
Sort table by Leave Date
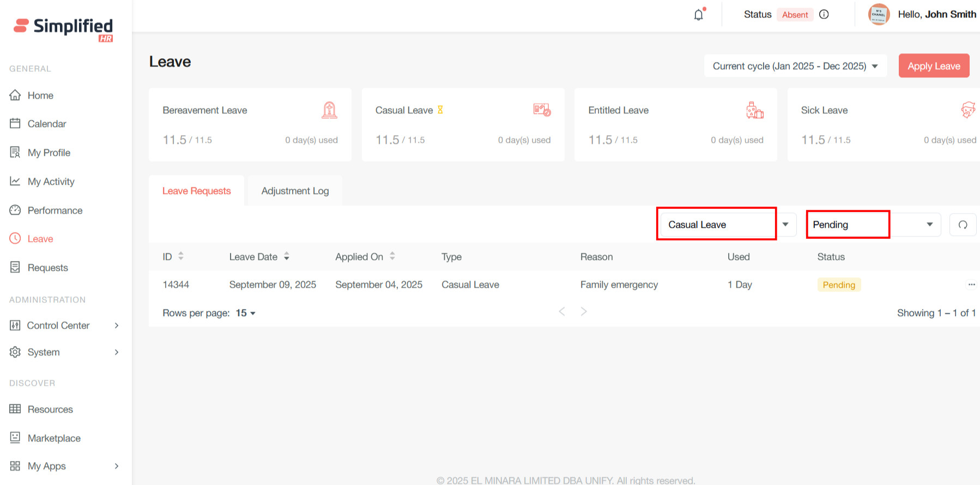pyautogui.click(x=287, y=256)
